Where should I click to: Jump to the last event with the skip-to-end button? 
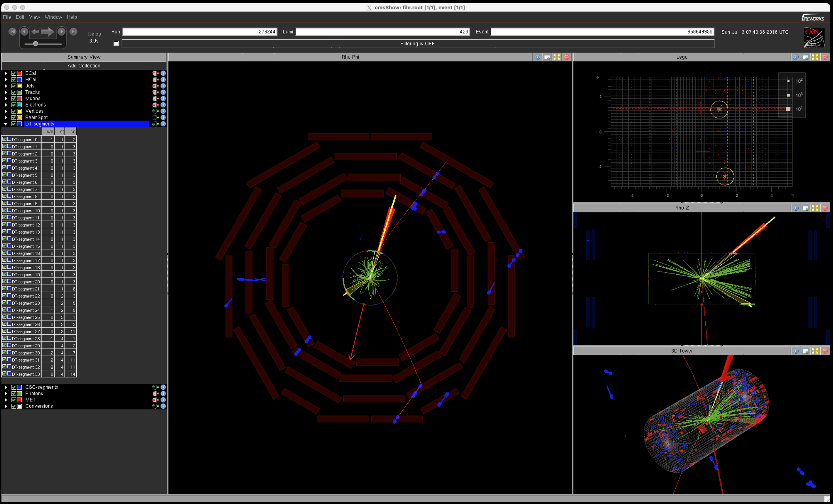73,31
